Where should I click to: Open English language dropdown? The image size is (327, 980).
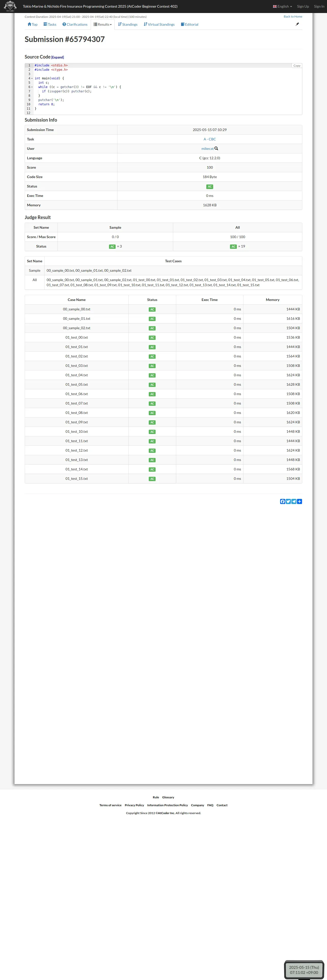click(x=282, y=6)
